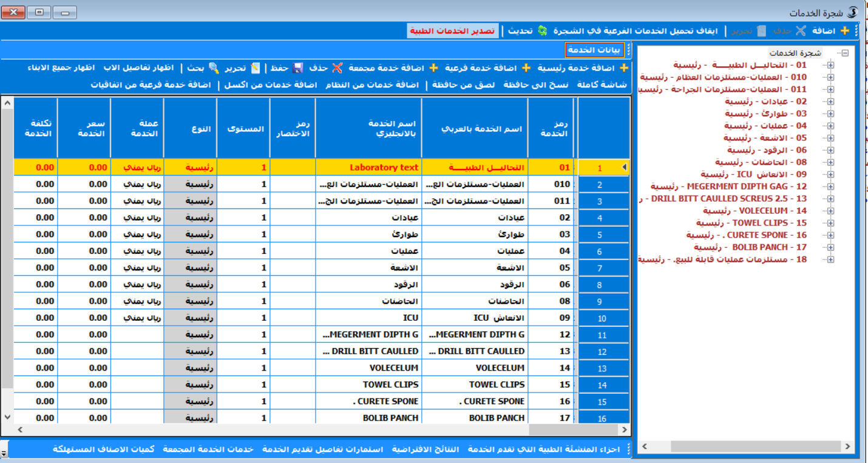Open the بيانات الخدمة tab
The width and height of the screenshot is (868, 463).
tap(595, 50)
